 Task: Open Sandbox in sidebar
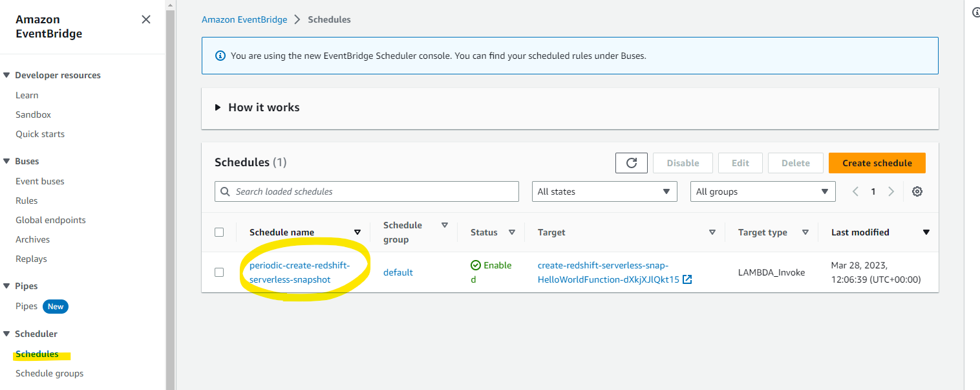tap(33, 114)
